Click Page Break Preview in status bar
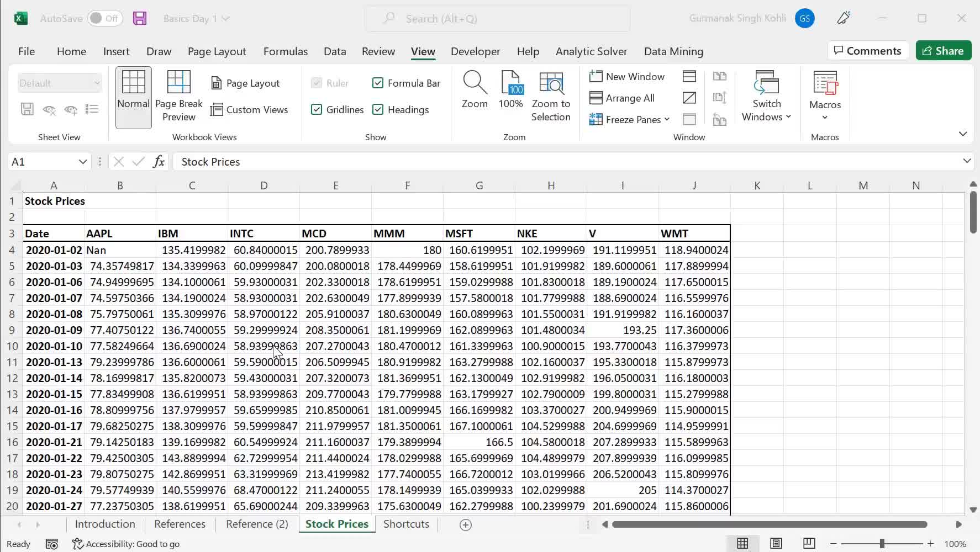Viewport: 980px width, 552px height. pos(809,544)
